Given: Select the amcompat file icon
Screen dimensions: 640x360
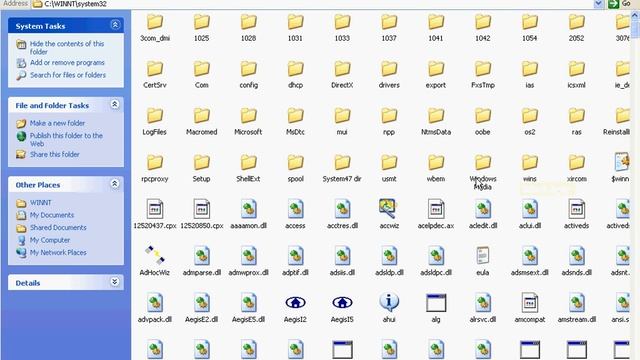Looking at the screenshot, I should 529,303.
